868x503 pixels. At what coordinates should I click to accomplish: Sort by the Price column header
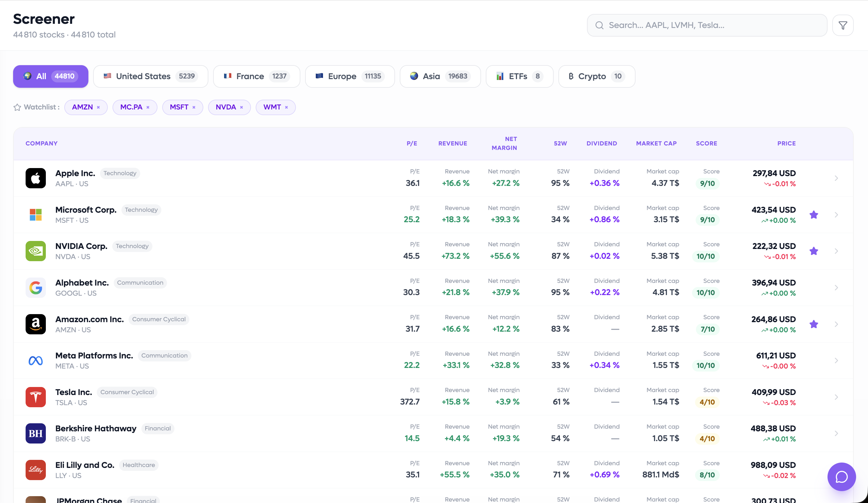(786, 143)
